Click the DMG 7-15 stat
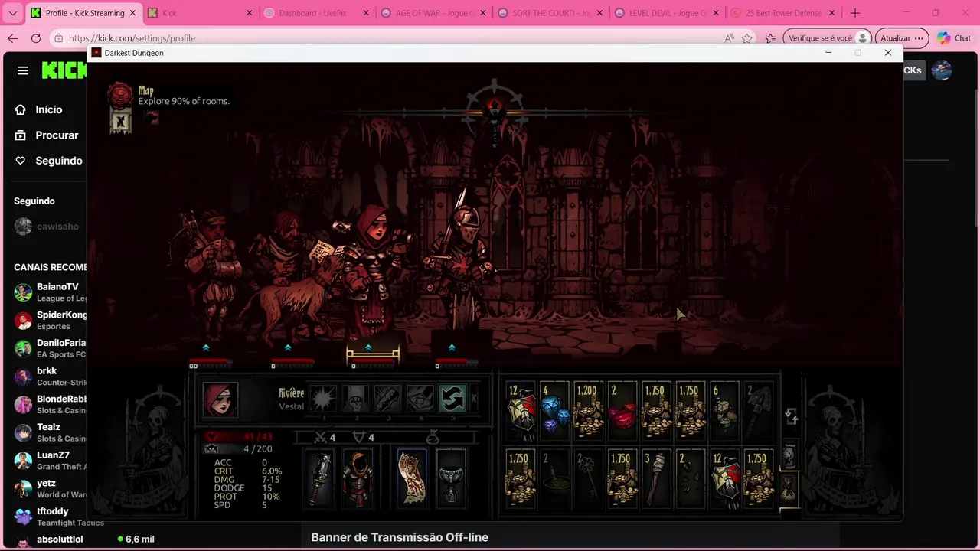This screenshot has height=551, width=980. (x=247, y=480)
